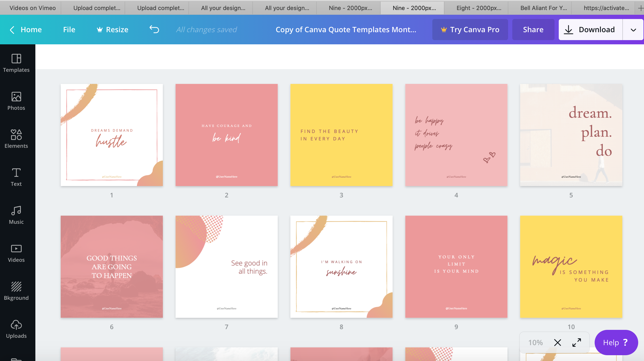Expand the dropdown arrow next to Download
Viewport: 644px width, 361px height.
click(x=633, y=30)
